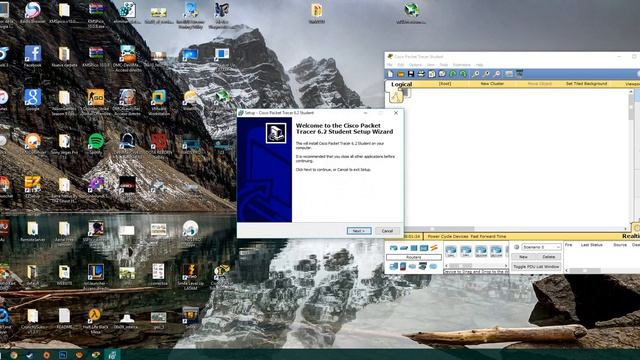Open the Drawing Palette icon in Packet Tracer
The width and height of the screenshot is (640, 360).
[509, 74]
